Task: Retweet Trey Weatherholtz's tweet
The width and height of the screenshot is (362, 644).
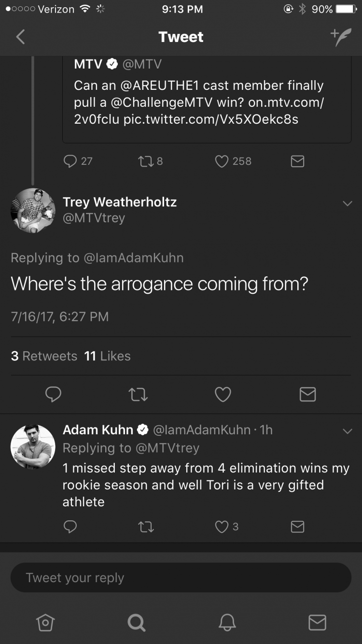Action: point(138,395)
